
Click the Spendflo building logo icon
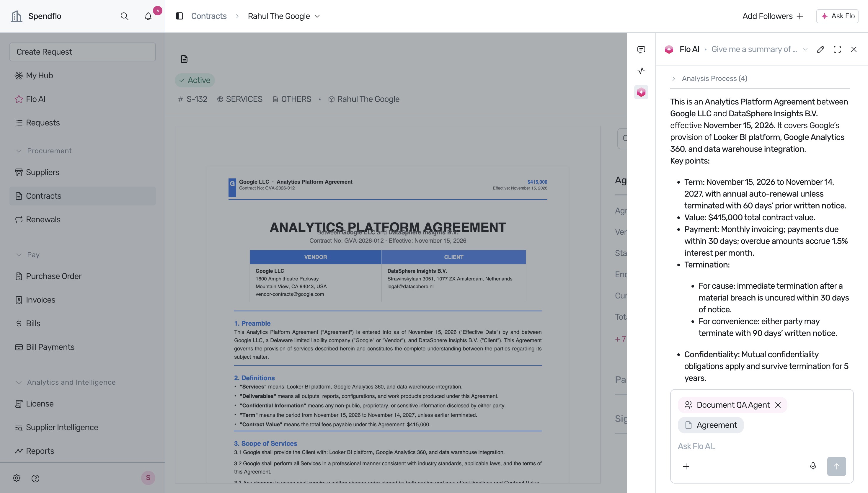16,16
